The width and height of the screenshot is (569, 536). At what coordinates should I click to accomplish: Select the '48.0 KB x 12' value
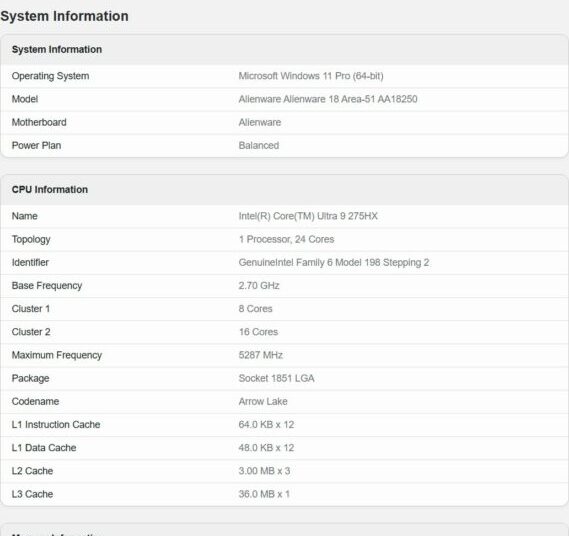click(x=266, y=448)
